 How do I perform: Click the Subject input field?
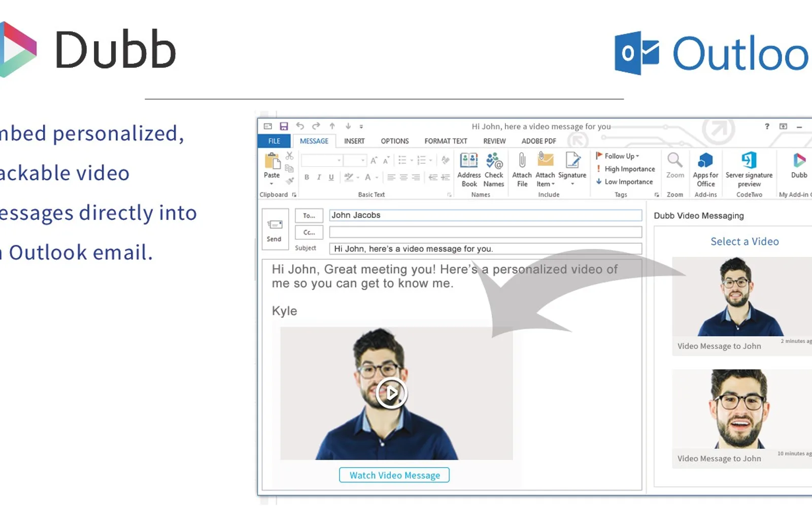click(486, 248)
